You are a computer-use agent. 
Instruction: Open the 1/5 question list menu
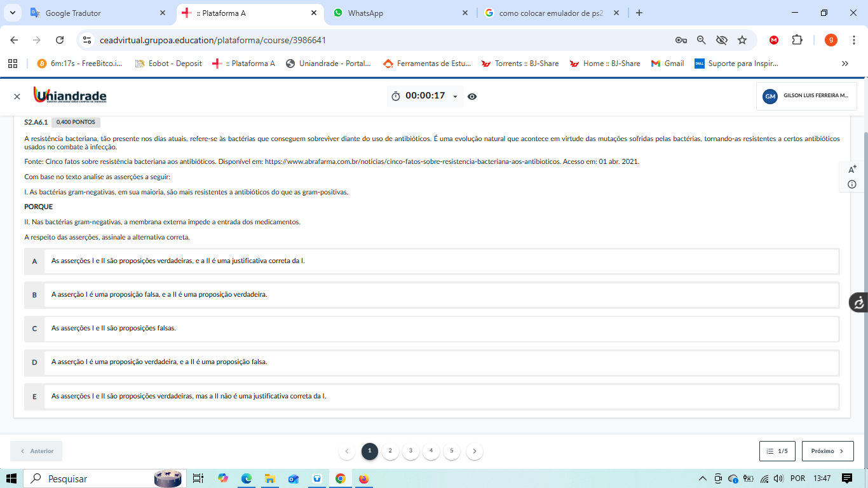777,451
